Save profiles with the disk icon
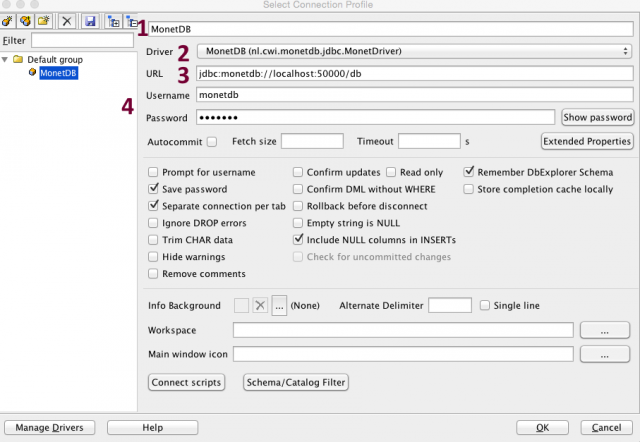This screenshot has width=640, height=442. (x=90, y=20)
